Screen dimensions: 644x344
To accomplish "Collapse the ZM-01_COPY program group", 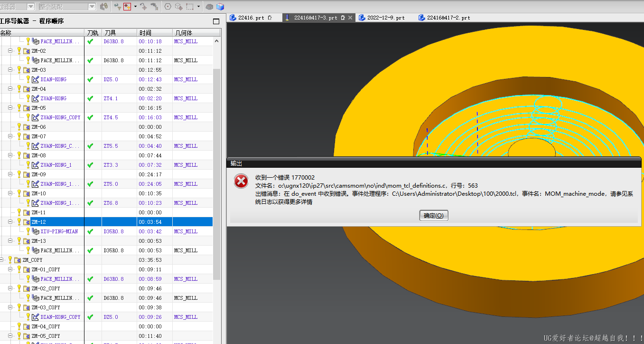I will click(x=10, y=269).
